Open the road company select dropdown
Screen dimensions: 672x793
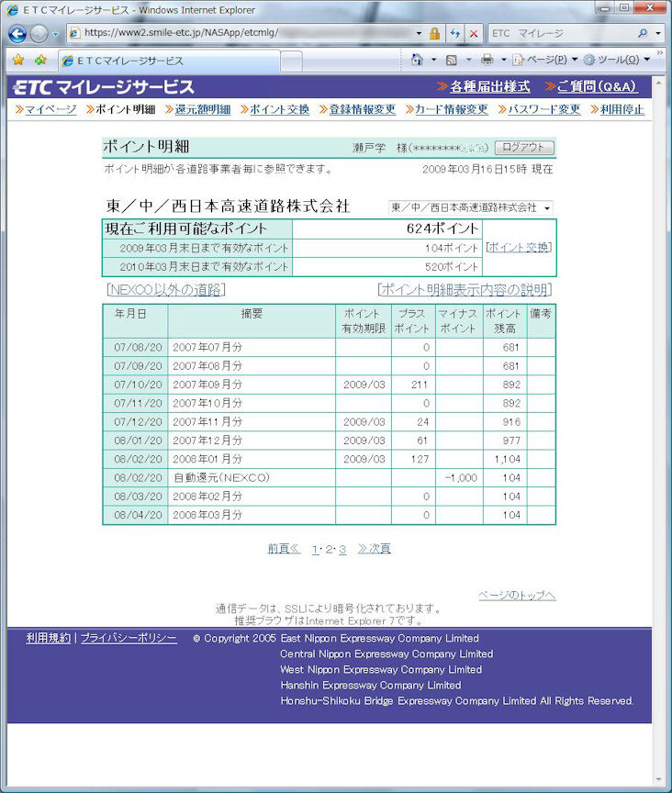(x=470, y=207)
